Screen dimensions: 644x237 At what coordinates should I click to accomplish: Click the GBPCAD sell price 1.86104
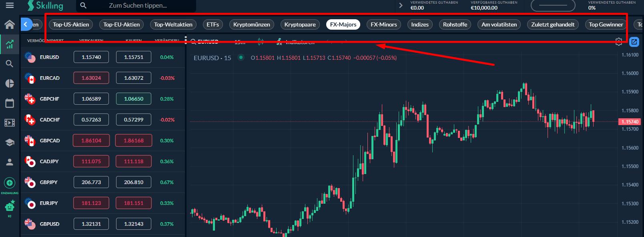[91, 141]
